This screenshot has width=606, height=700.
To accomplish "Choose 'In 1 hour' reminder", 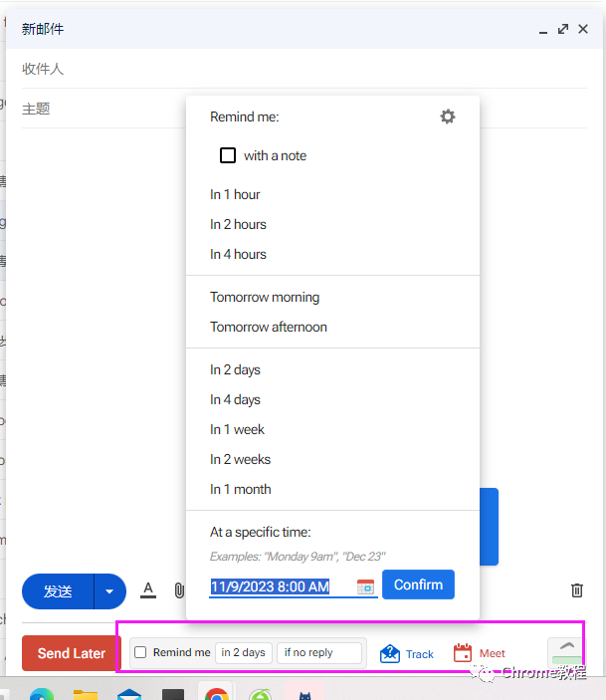I will [x=235, y=194].
